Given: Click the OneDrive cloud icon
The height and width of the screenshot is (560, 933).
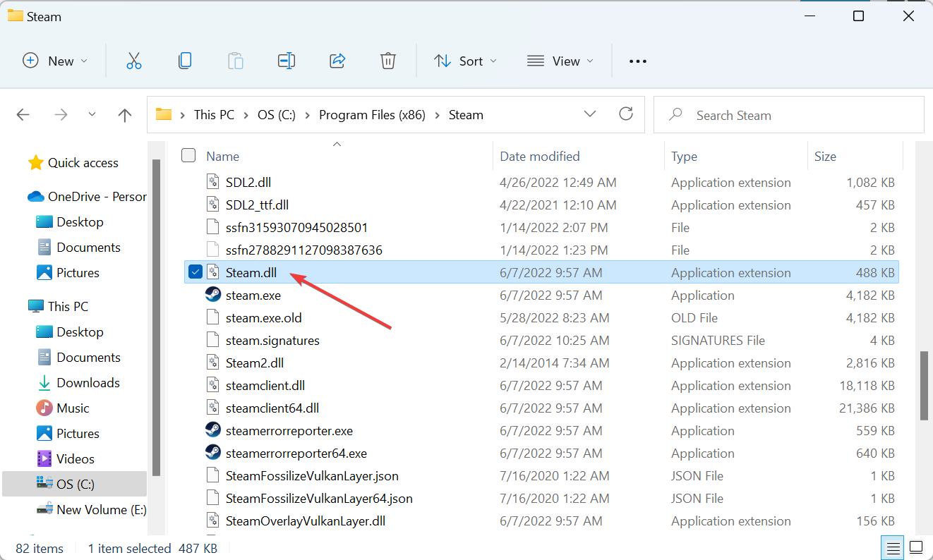Looking at the screenshot, I should coord(35,197).
